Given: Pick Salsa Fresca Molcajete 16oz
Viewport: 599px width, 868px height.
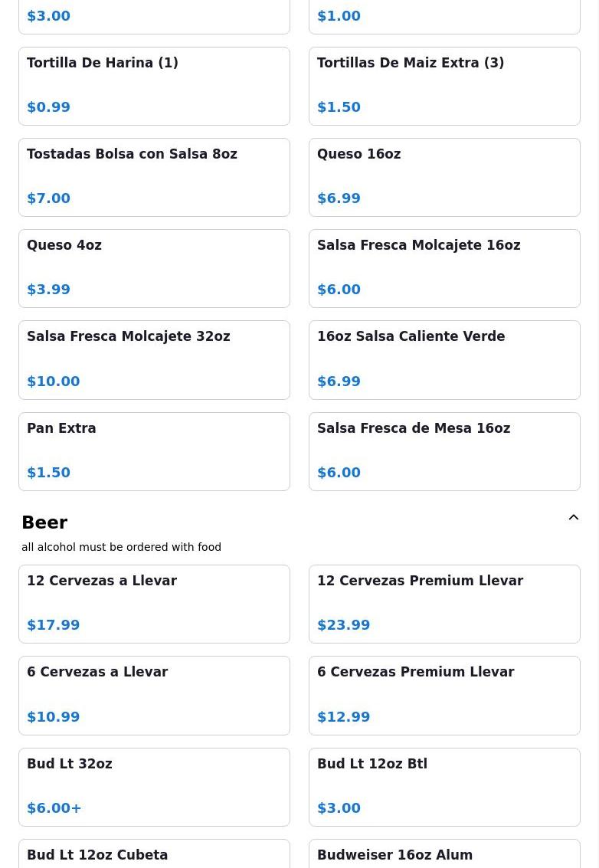Looking at the screenshot, I should click(x=444, y=268).
